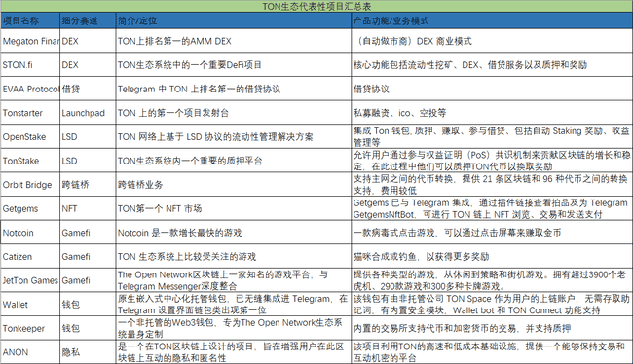
Task: Select the EVAA Protocol name cell
Action: 30,89
